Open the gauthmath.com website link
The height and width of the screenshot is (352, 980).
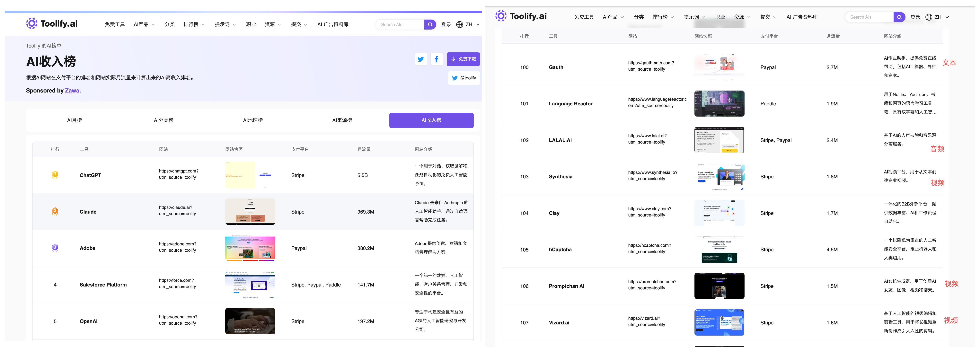(651, 66)
